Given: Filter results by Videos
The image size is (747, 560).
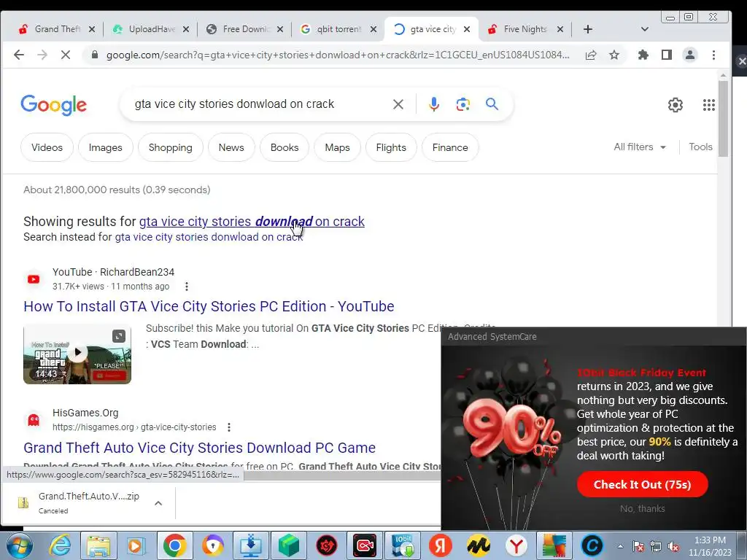Looking at the screenshot, I should click(47, 147).
